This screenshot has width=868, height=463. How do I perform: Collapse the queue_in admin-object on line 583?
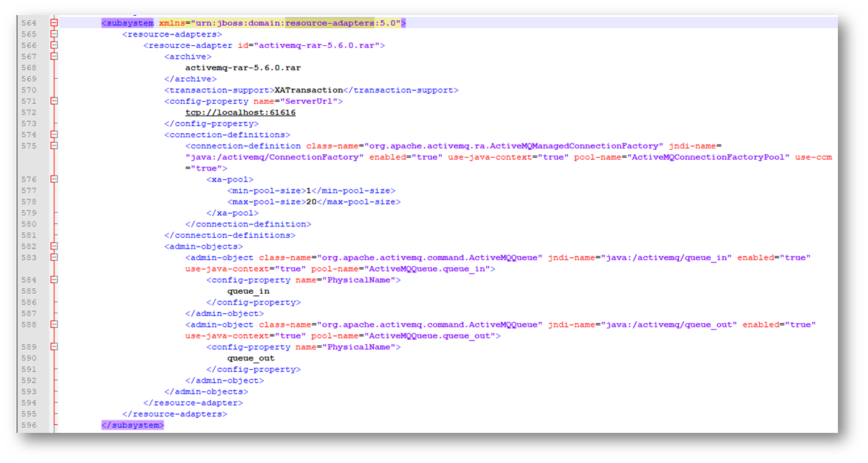[54, 257]
